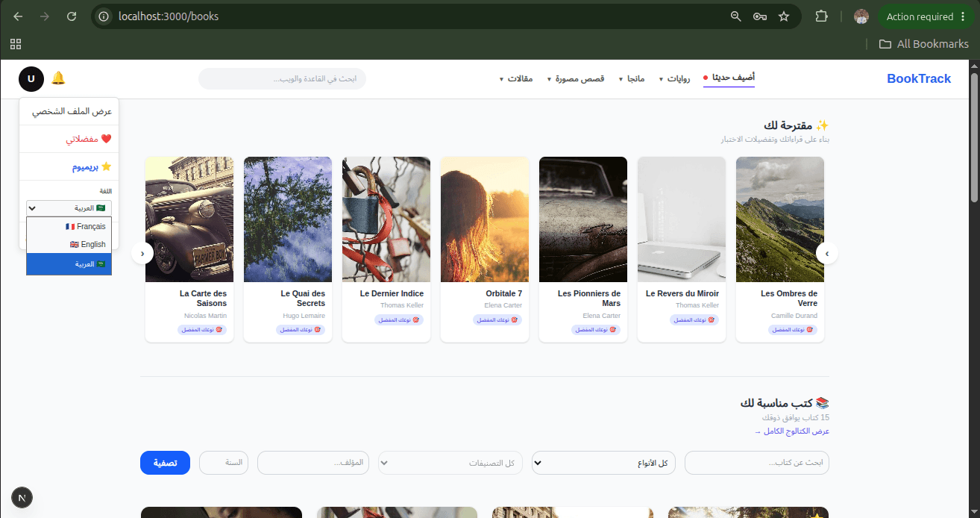
Task: Choose English language option
Action: click(69, 244)
